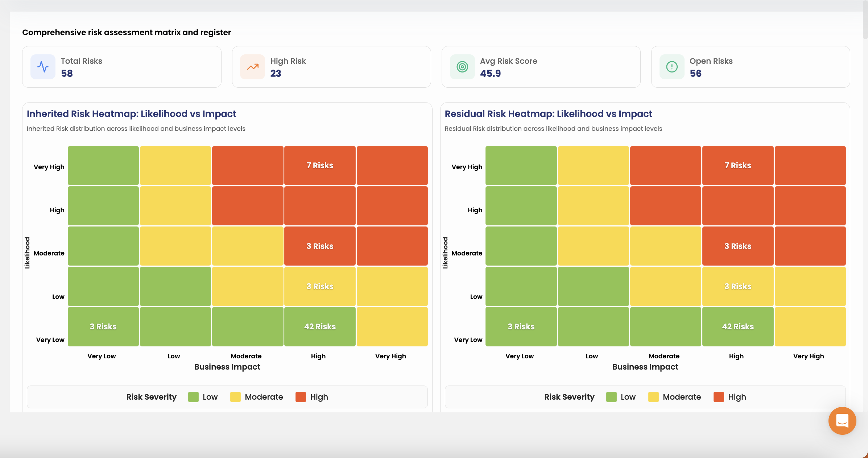Click red High swatch in Inherited legend
Viewport: 868px width, 458px height.
[301, 397]
